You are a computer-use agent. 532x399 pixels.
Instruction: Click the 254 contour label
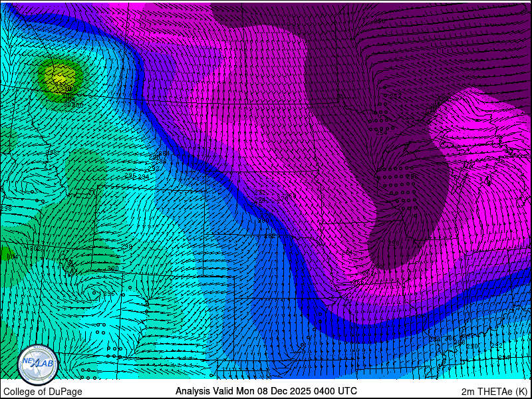(x=382, y=134)
